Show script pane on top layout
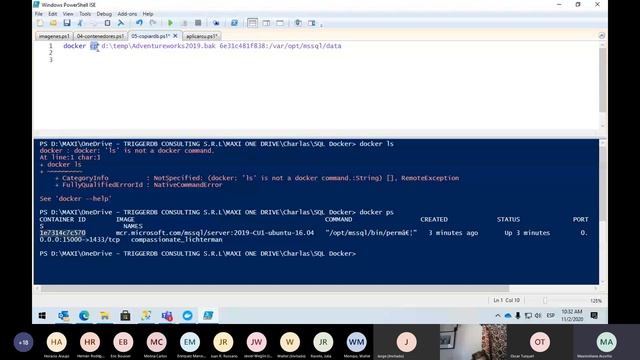Image resolution: width=640 pixels, height=360 pixels. [252, 23]
